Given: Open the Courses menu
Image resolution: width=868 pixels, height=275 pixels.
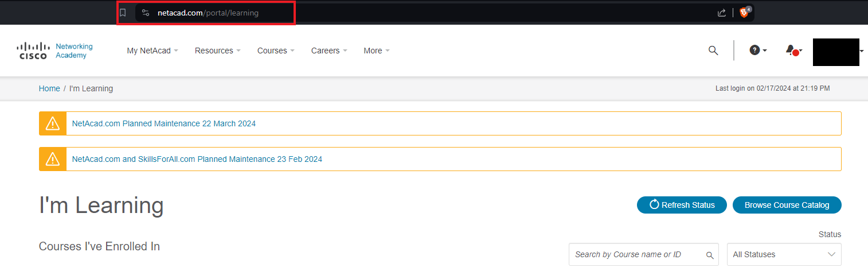Looking at the screenshot, I should 276,51.
